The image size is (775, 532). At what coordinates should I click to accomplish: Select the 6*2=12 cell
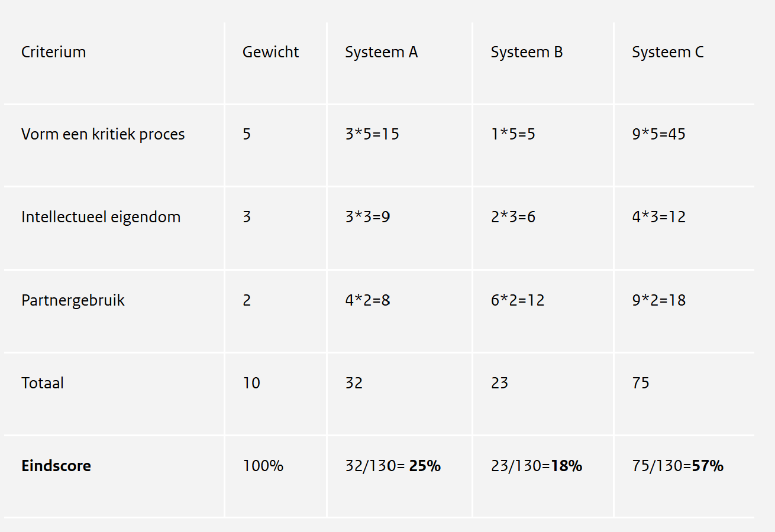(518, 300)
